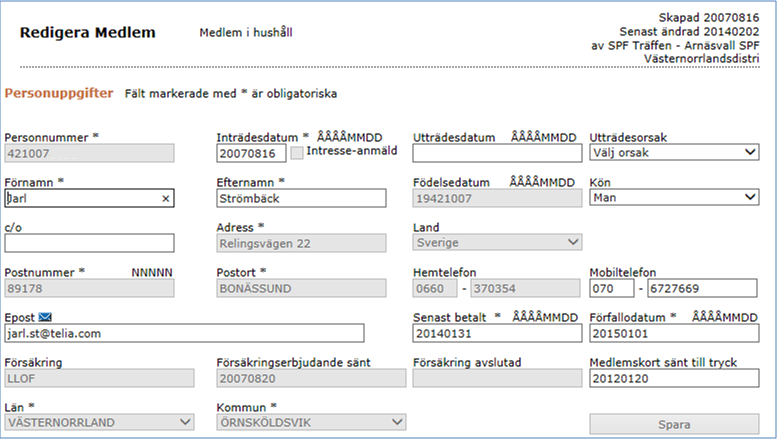Open the Medlem i hushåll link
This screenshot has height=439, width=777.
246,33
